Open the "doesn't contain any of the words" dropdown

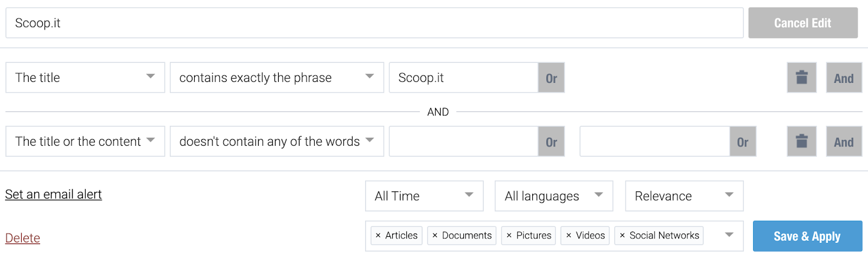tap(277, 142)
